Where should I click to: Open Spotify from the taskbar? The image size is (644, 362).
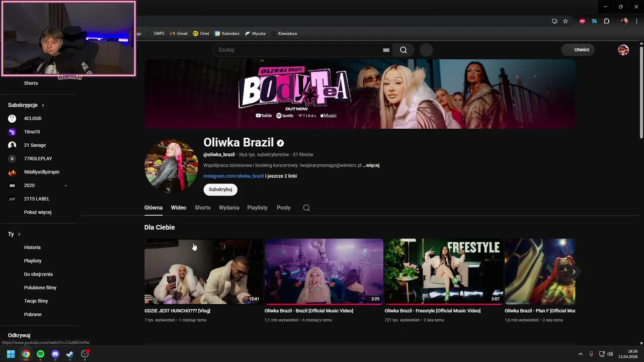pyautogui.click(x=40, y=354)
